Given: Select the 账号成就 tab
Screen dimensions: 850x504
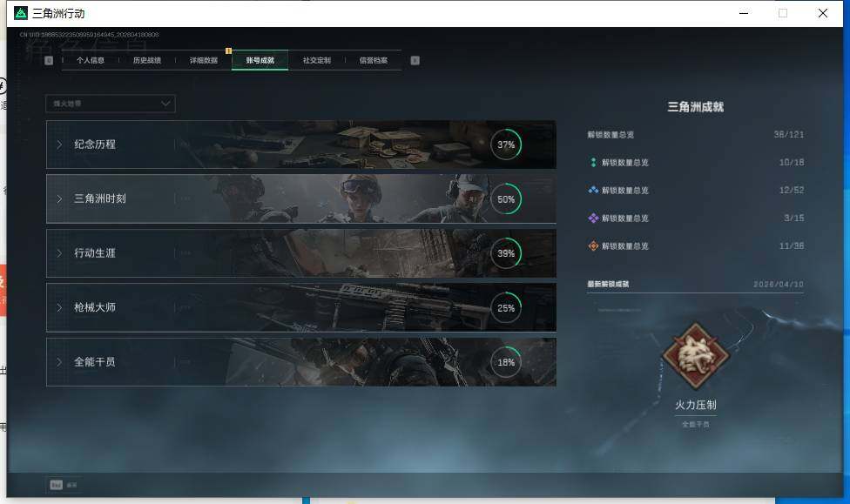Looking at the screenshot, I should pos(260,60).
